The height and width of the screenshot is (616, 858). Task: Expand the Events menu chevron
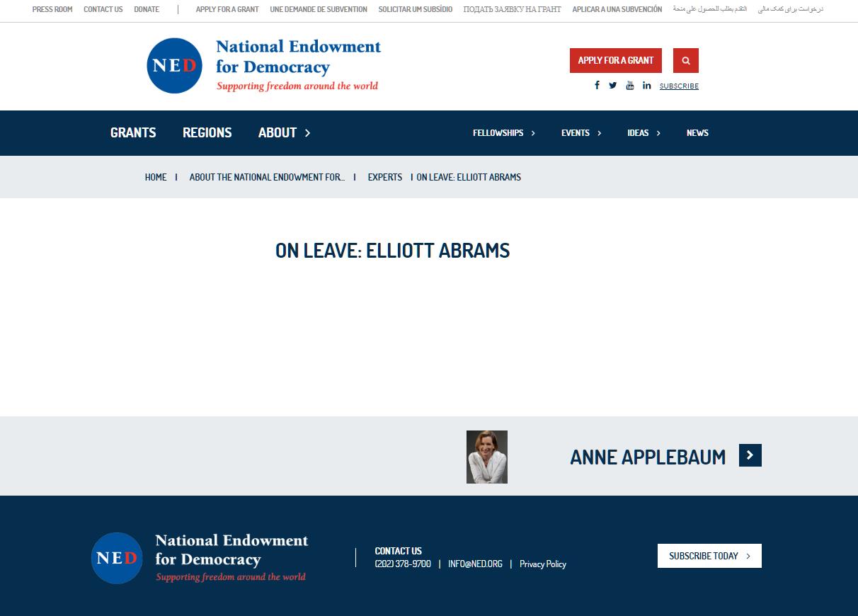(x=600, y=133)
